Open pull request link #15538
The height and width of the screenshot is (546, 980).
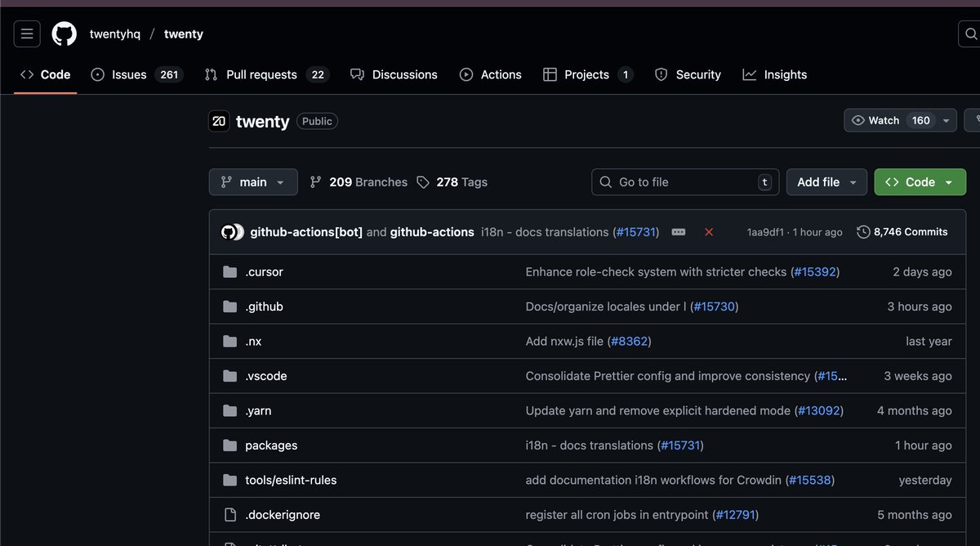pos(810,480)
